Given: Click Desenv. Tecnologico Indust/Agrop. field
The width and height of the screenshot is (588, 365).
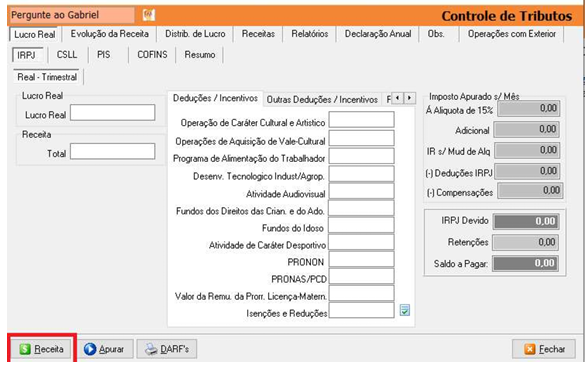Looking at the screenshot, I should point(362,173).
